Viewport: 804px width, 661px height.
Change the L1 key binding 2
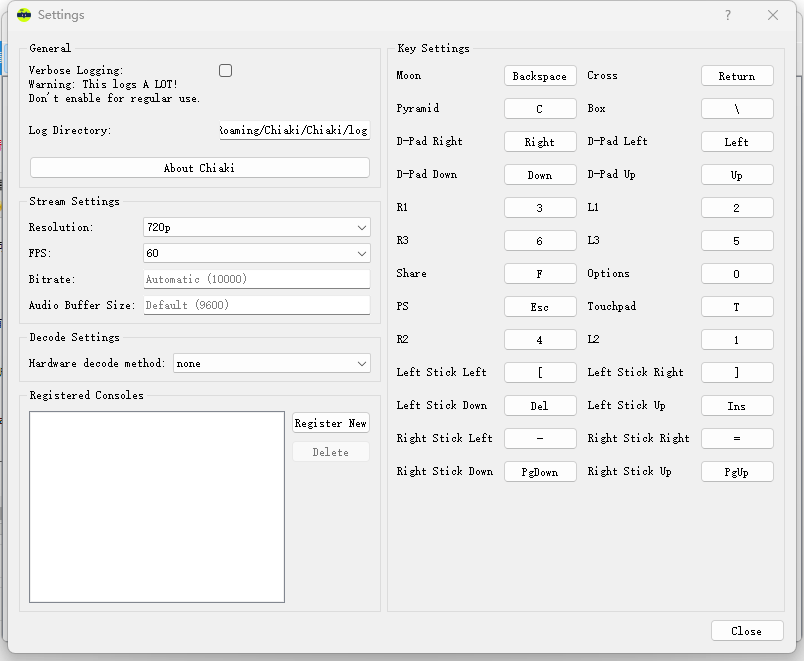point(737,208)
